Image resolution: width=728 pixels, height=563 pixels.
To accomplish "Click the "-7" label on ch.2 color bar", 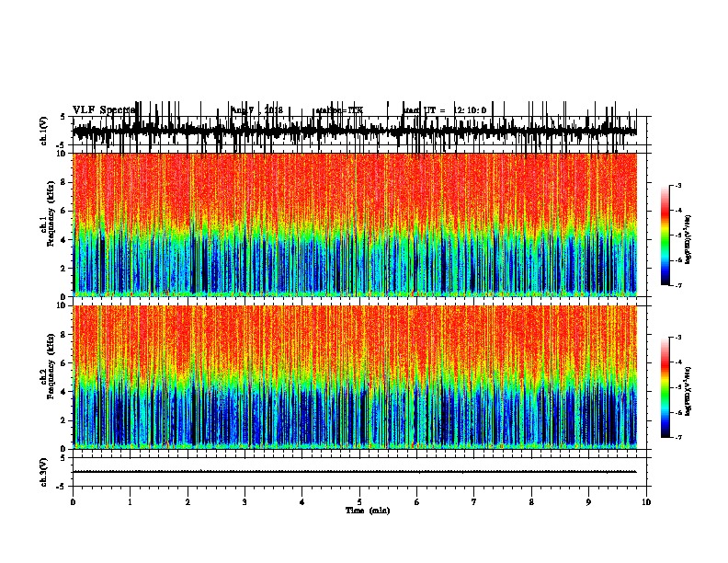I will pos(677,438).
